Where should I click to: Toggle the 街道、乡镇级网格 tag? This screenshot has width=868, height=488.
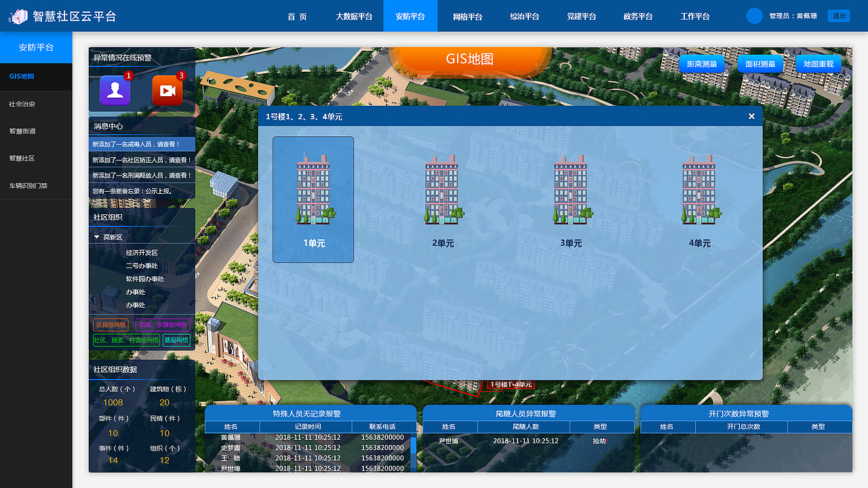(163, 325)
